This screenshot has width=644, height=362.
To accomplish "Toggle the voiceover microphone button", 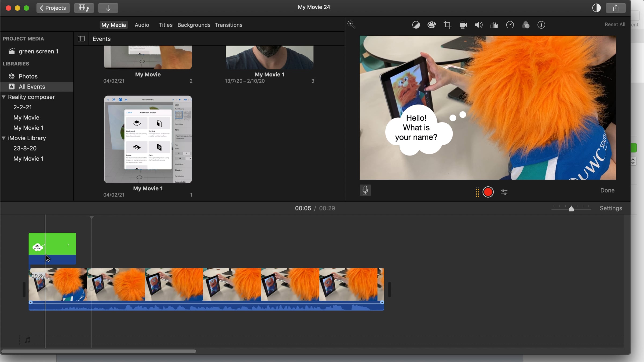I will click(365, 190).
